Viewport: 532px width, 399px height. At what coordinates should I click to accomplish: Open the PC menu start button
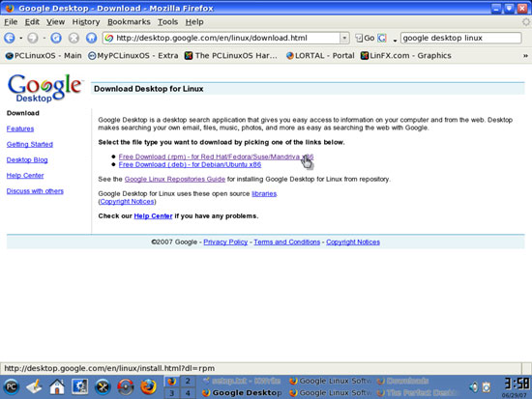point(12,386)
